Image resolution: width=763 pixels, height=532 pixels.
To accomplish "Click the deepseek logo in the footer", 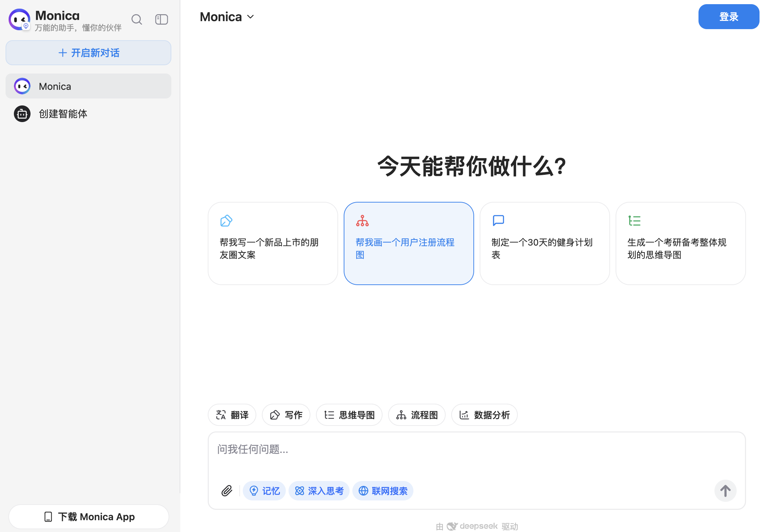I will (472, 526).
